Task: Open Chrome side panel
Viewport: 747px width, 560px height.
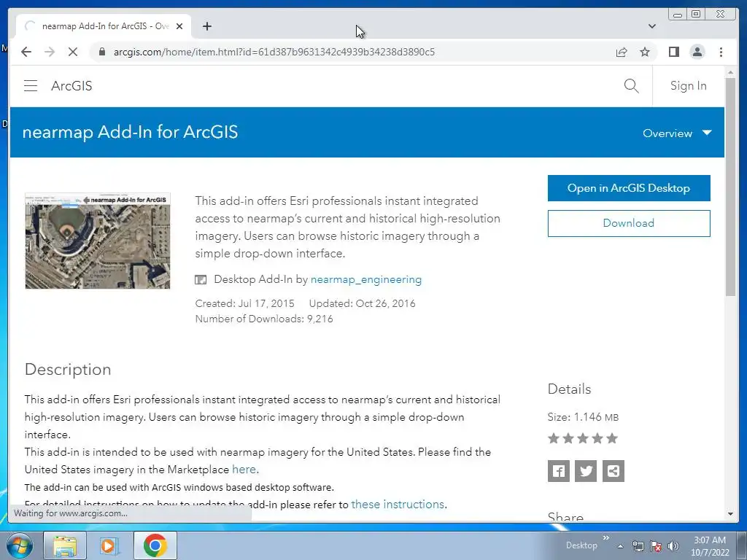Action: pyautogui.click(x=673, y=52)
